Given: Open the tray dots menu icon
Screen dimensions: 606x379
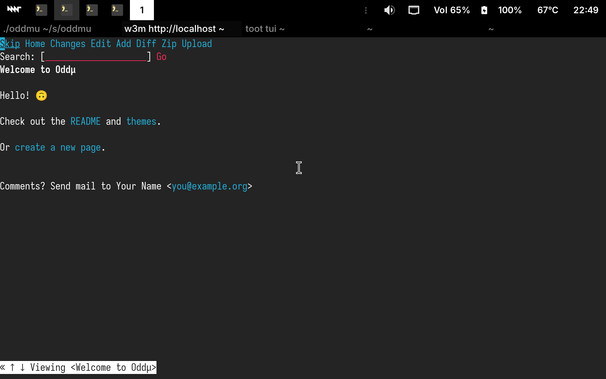Looking at the screenshot, I should click(x=366, y=10).
